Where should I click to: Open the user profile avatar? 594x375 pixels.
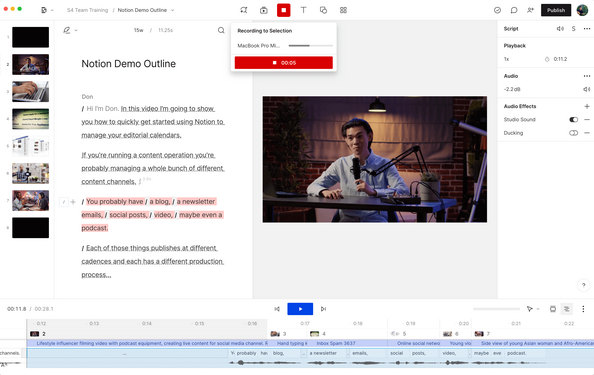(582, 10)
